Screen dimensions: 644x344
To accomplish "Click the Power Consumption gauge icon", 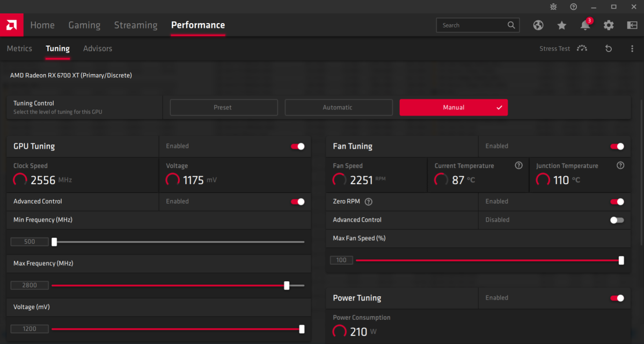I will click(340, 331).
